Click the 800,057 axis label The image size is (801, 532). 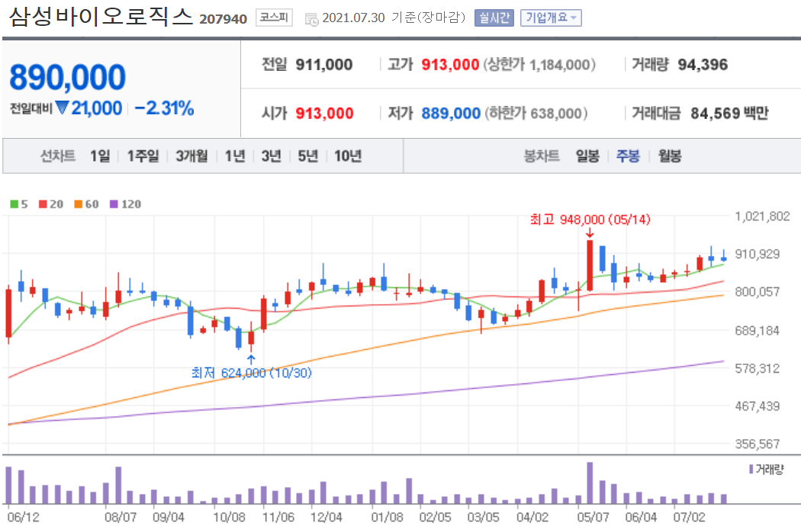point(757,292)
